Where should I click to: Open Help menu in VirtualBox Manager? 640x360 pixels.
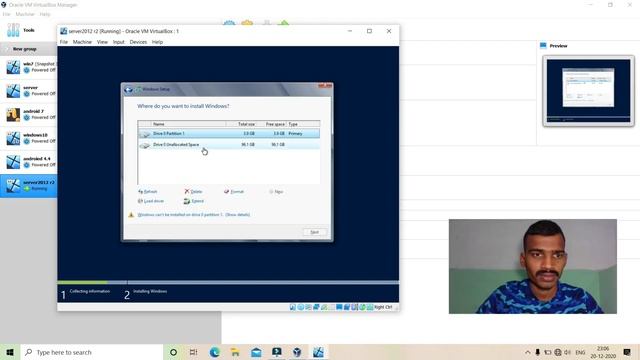pos(45,14)
